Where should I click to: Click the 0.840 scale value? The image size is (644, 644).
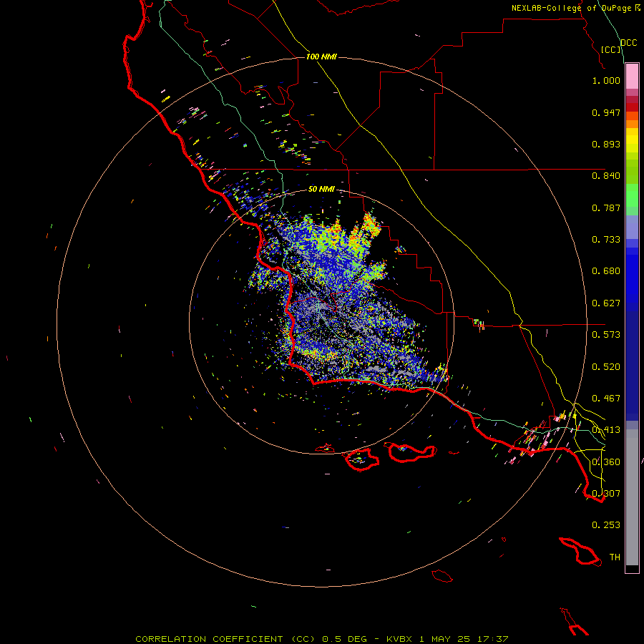[x=606, y=176]
